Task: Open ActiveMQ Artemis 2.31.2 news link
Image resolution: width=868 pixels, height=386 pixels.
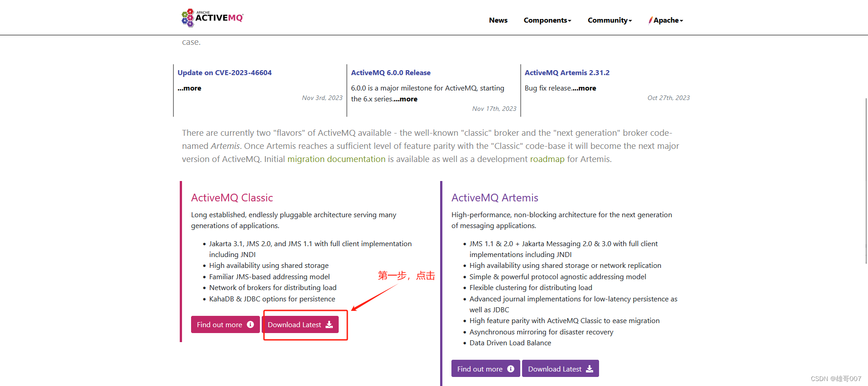Action: click(x=567, y=72)
